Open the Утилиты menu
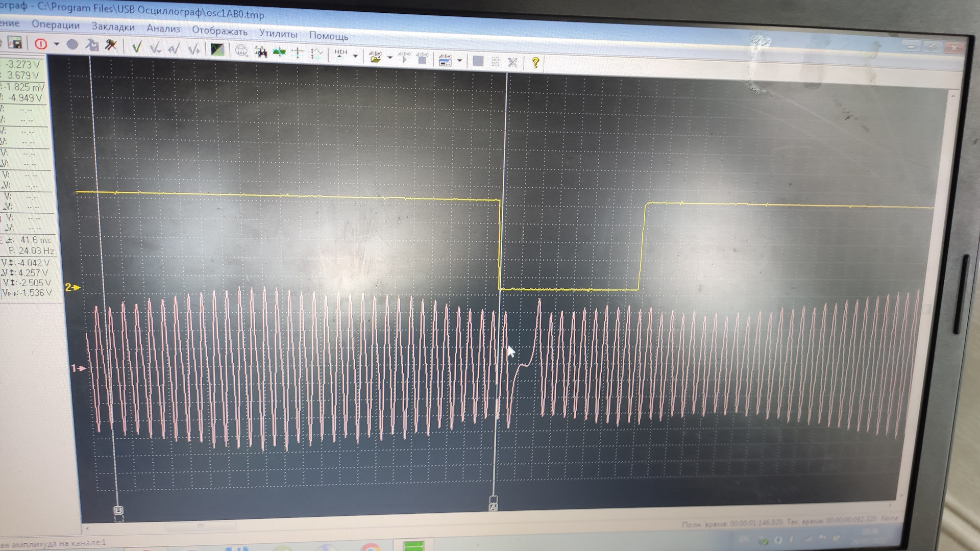This screenshot has width=980, height=551. click(x=278, y=34)
